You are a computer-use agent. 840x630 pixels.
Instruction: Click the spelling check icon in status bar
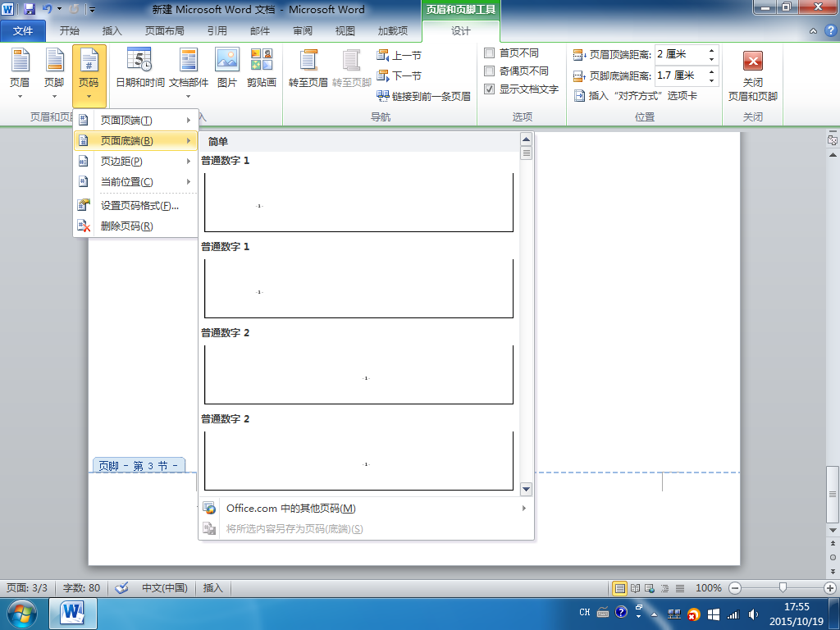[121, 587]
